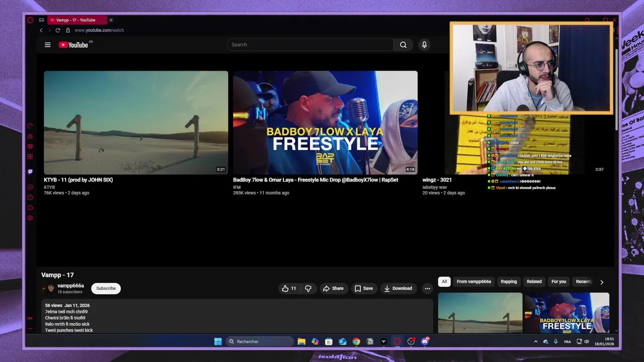Viewport: 644px width, 362px height.
Task: Open the wingz - 3021 video title
Action: [x=437, y=179]
